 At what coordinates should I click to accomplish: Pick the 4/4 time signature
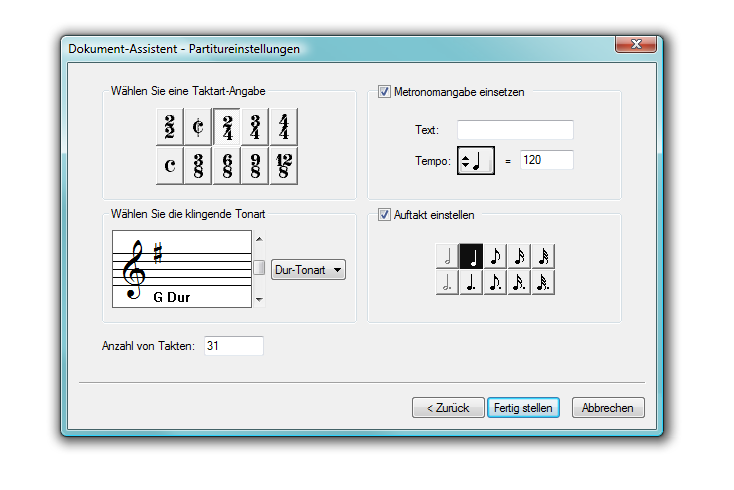284,127
